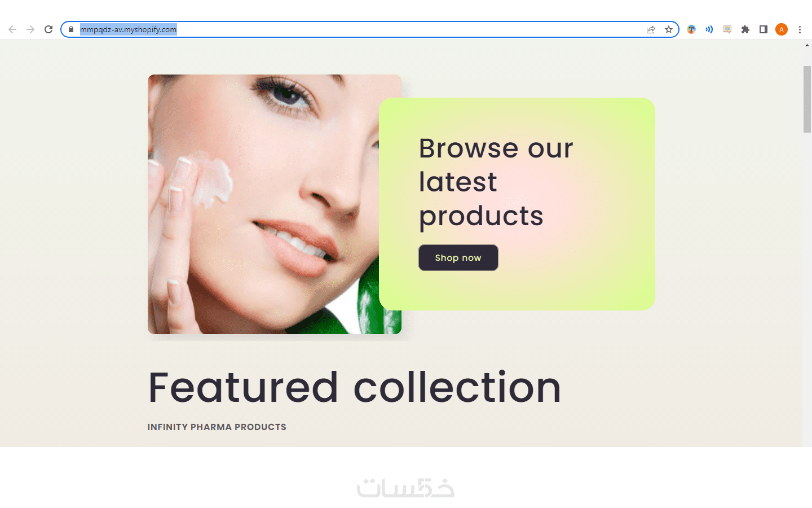Click the page vertical scrollbar thumb
Viewport: 812px width, 508px height.
[807, 99]
